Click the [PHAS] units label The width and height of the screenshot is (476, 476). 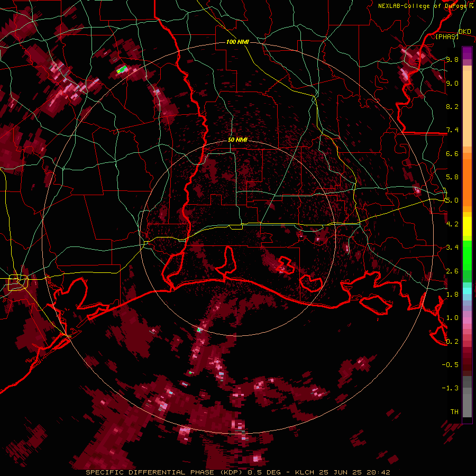point(447,36)
